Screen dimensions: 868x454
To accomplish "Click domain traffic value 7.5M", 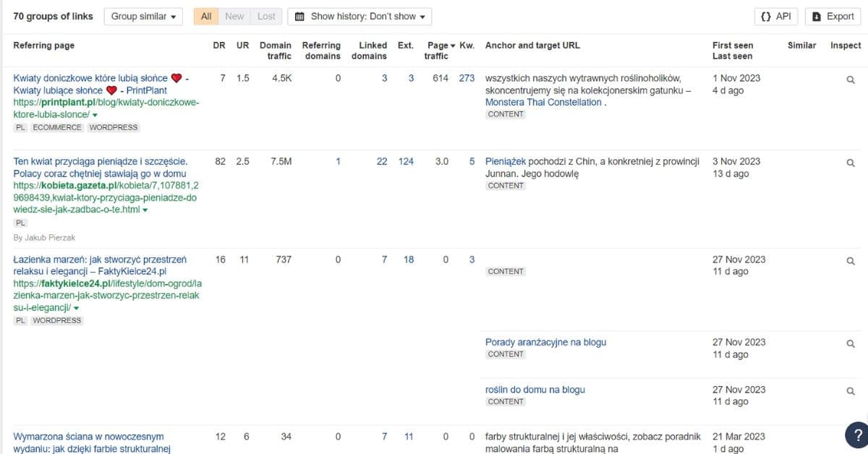I will 281,161.
